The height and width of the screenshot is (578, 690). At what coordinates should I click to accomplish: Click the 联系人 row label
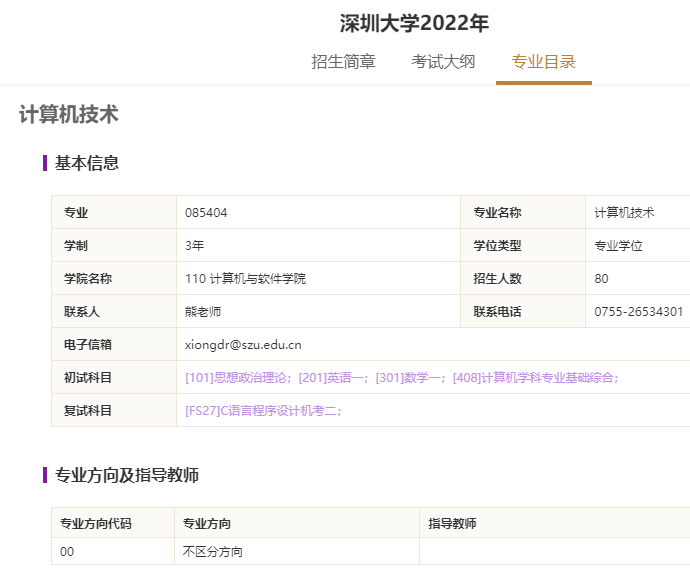pos(82,312)
